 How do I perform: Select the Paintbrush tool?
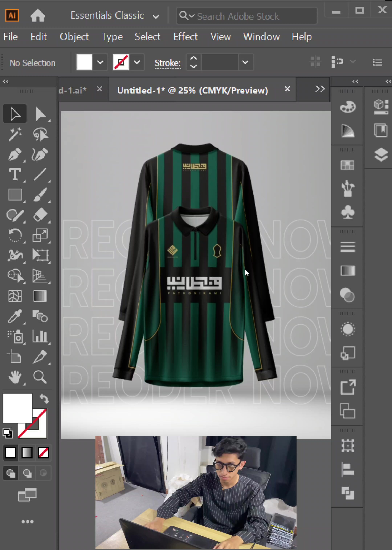coord(40,195)
